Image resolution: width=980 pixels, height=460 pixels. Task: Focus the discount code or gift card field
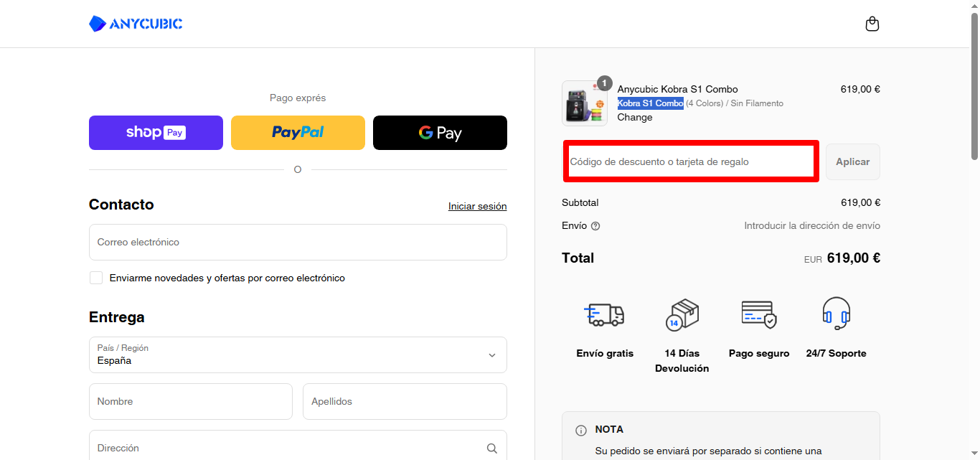690,161
